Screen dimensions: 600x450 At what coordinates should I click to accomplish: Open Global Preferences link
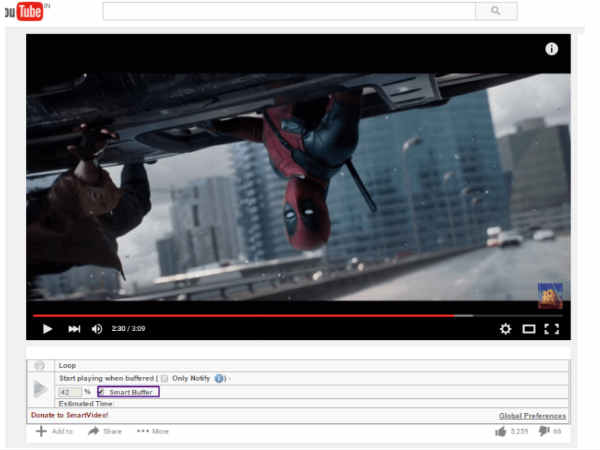pos(532,416)
